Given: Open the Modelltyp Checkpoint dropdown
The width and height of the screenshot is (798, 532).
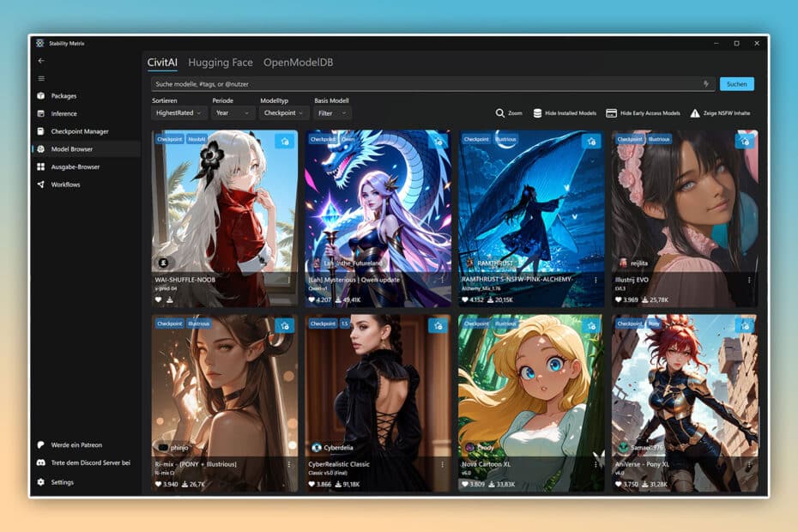Looking at the screenshot, I should click(x=284, y=112).
